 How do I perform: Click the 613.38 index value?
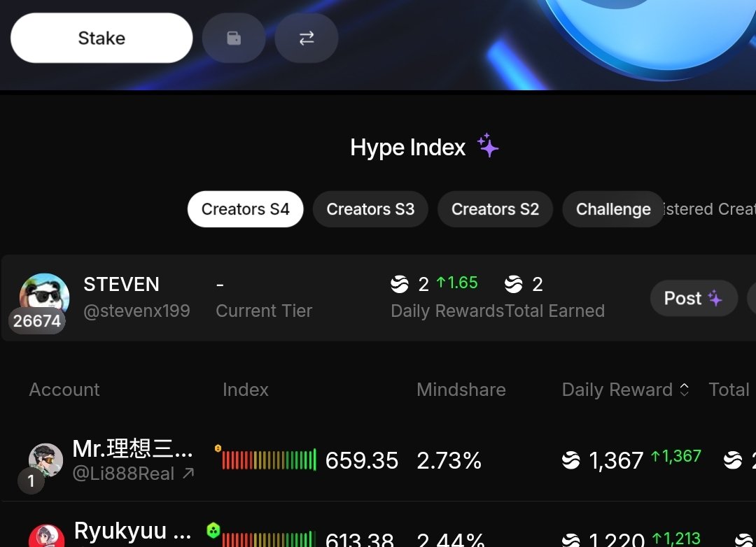(360, 540)
